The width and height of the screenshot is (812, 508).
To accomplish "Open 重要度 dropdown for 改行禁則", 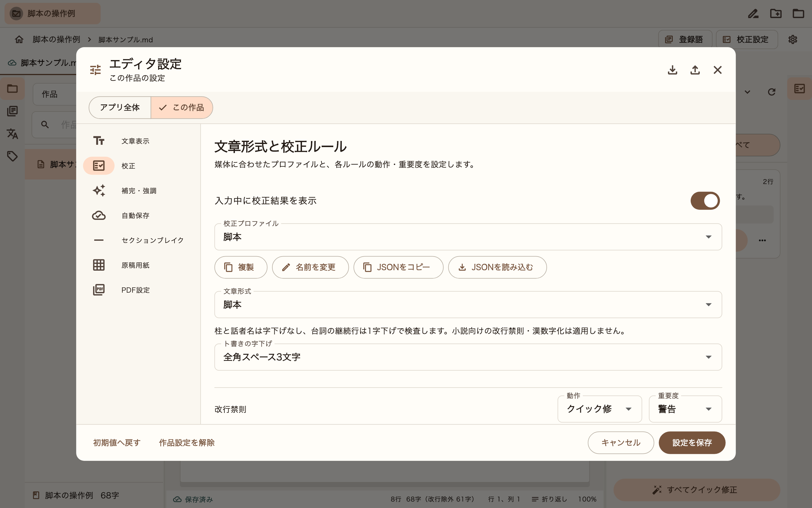I will pos(685,409).
